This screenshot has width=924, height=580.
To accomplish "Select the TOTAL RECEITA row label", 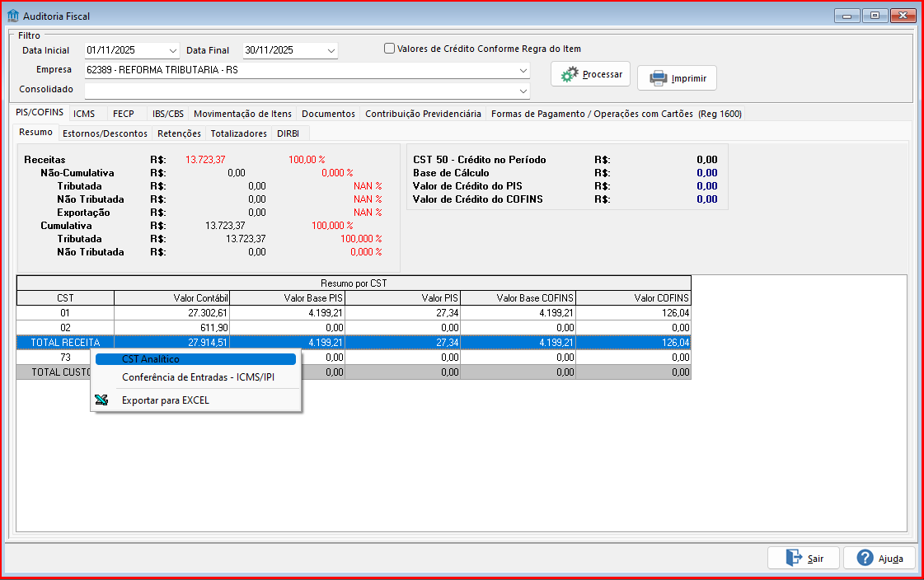I will 65,342.
